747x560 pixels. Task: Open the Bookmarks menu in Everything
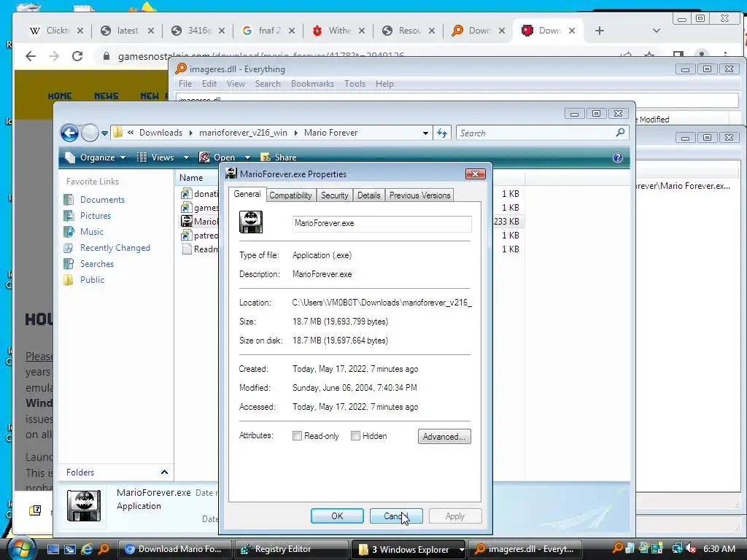coord(312,84)
